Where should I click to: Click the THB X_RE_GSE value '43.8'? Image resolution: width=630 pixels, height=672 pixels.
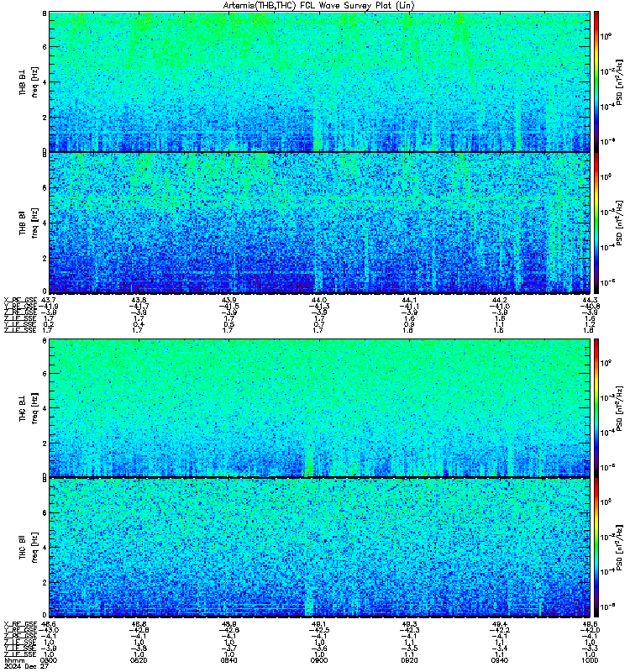pos(139,301)
